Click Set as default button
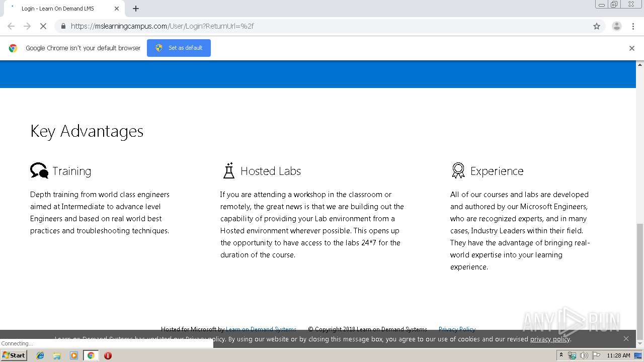Screen dimensions: 644x362 (179, 48)
